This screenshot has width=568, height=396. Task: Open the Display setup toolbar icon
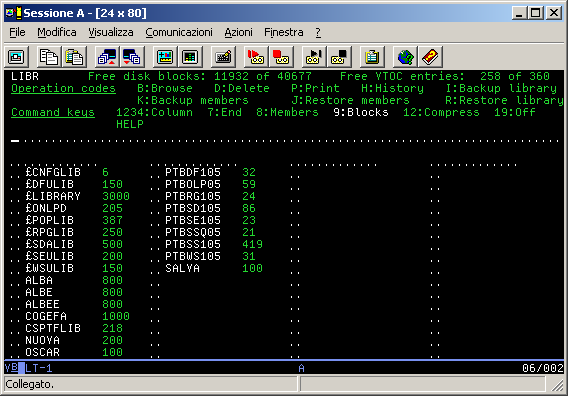point(165,57)
